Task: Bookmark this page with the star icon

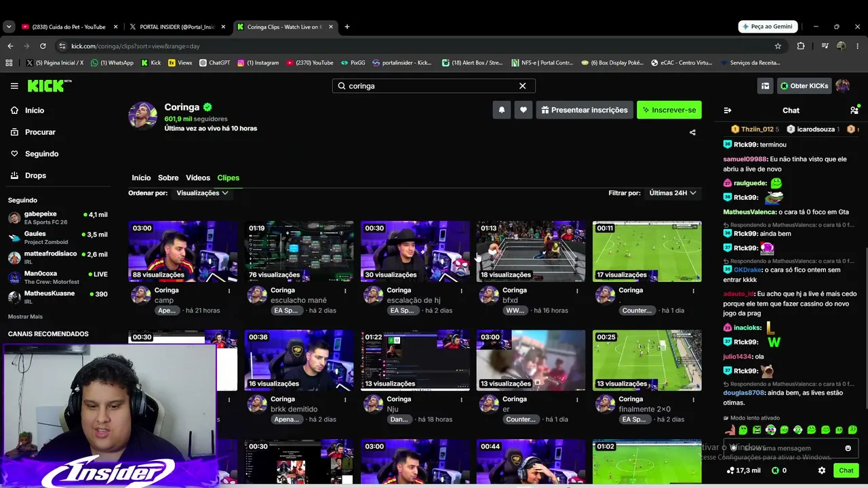Action: pyautogui.click(x=778, y=46)
